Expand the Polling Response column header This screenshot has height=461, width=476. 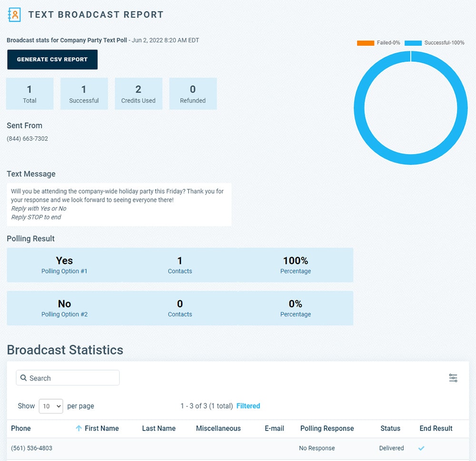pos(327,428)
